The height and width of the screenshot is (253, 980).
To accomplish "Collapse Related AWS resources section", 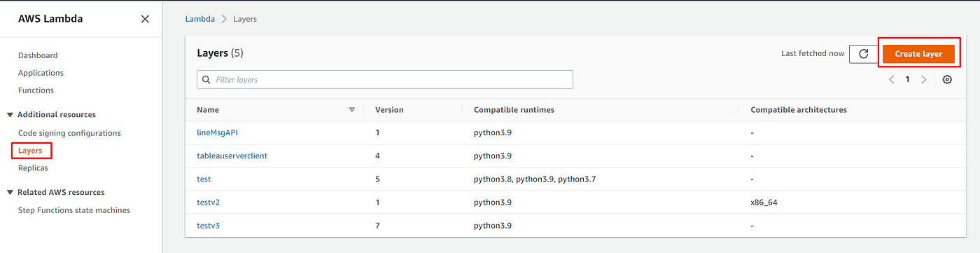I will pyautogui.click(x=10, y=192).
